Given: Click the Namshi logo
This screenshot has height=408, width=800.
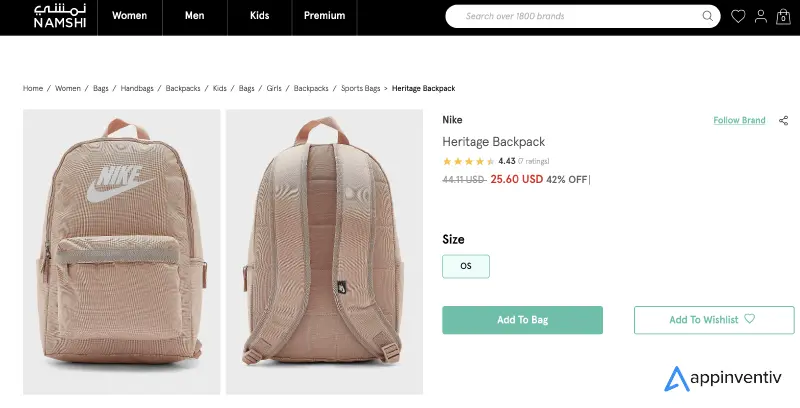Looking at the screenshot, I should point(49,17).
